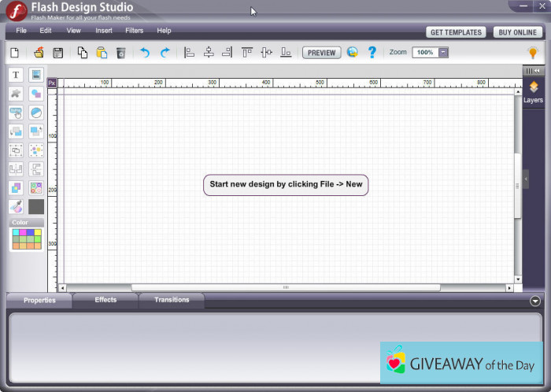Click the GET TEMPLATES button

457,32
